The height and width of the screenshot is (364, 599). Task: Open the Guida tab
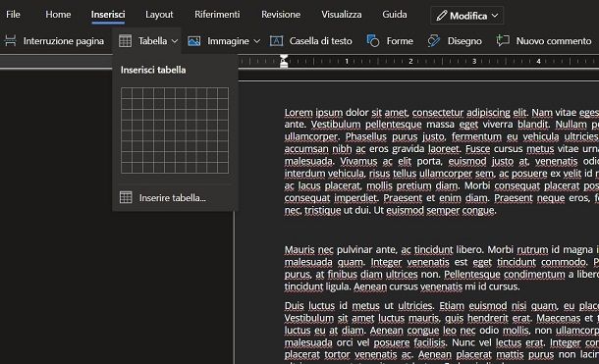[394, 15]
